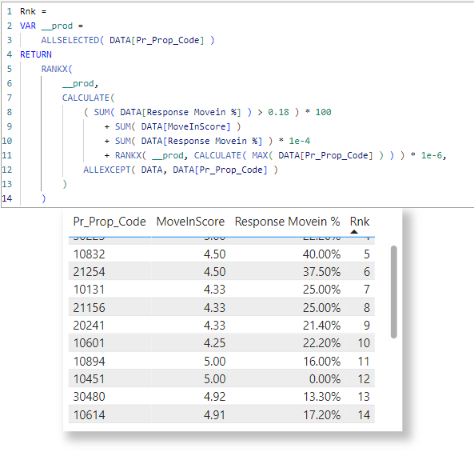
Task: Sort table by MoveInScore column header
Action: (x=190, y=222)
